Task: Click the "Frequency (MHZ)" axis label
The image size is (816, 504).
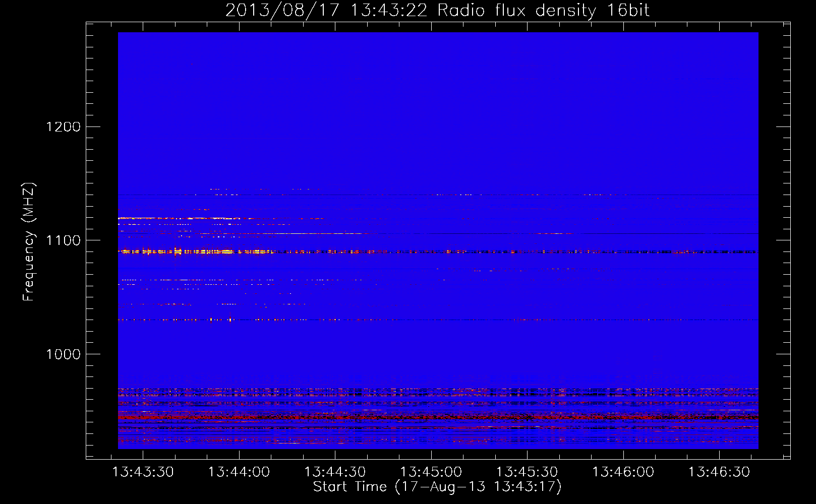Action: pos(29,242)
